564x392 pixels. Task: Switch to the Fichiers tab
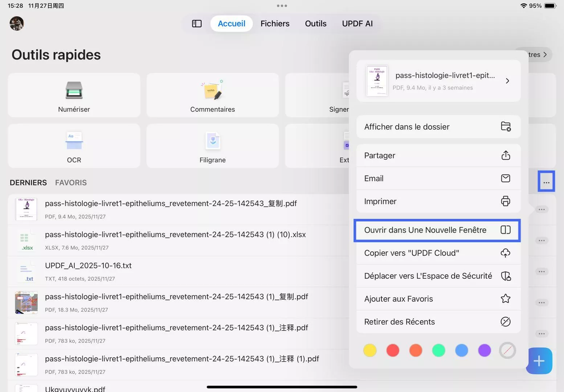pyautogui.click(x=275, y=24)
